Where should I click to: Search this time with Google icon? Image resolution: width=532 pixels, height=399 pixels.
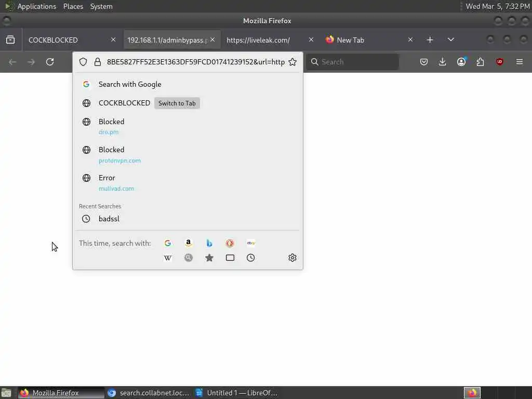click(x=168, y=243)
